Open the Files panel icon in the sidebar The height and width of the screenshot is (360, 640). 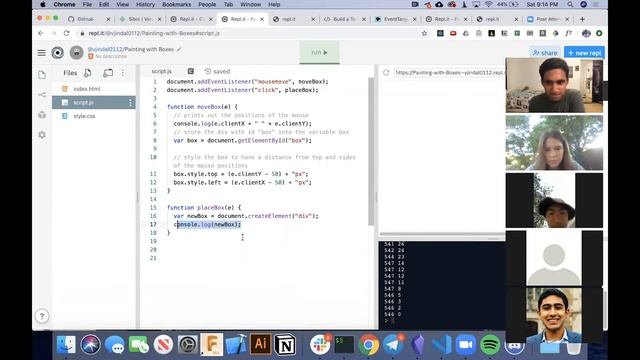tap(42, 75)
